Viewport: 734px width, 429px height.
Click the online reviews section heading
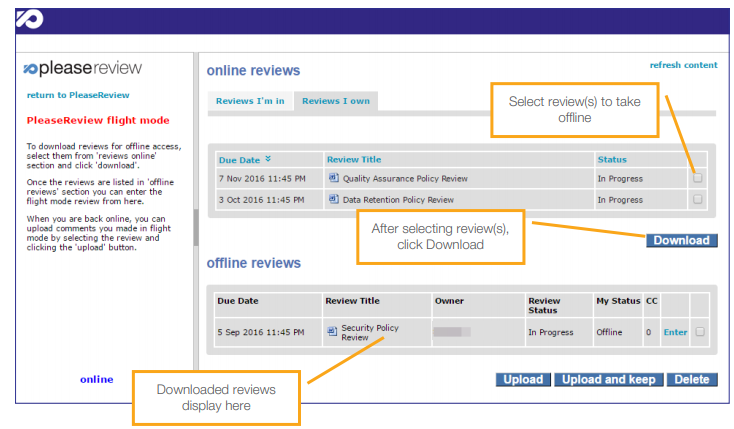253,70
